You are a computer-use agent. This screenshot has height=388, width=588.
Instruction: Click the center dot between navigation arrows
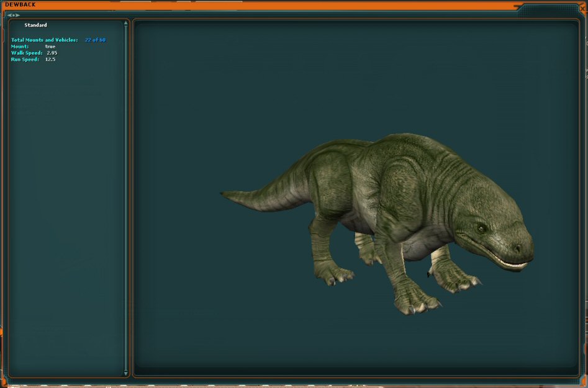(14, 15)
